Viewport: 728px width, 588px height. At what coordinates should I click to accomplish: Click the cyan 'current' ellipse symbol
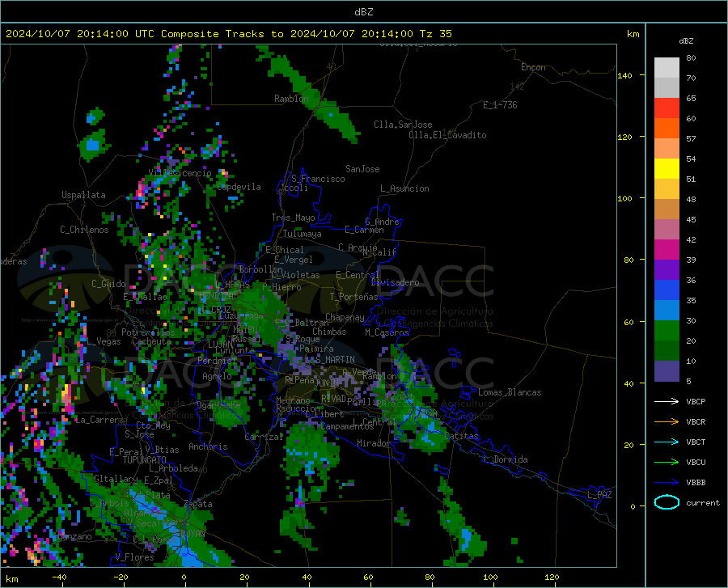tap(667, 502)
